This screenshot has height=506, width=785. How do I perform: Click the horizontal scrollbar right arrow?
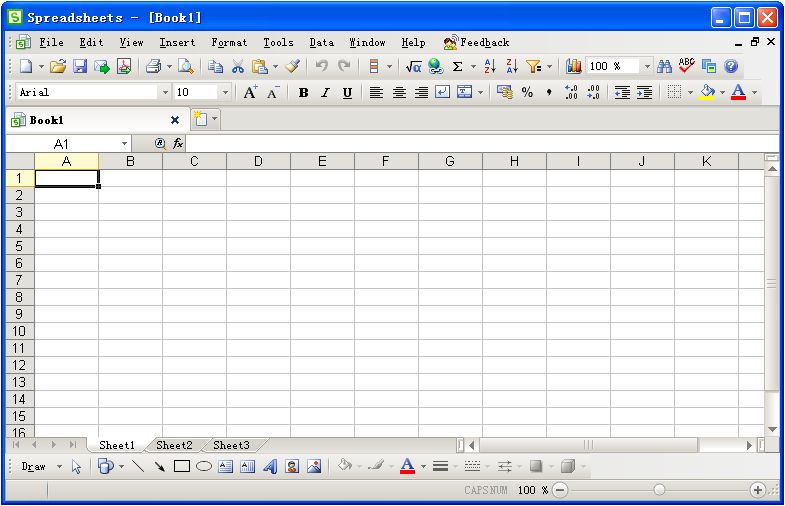coord(749,445)
